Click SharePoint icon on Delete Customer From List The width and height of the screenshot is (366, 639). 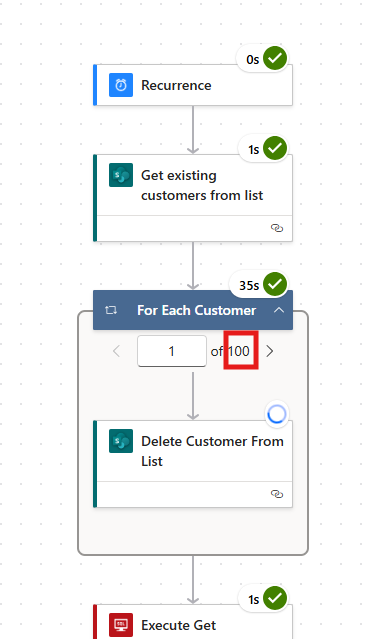[x=121, y=441]
